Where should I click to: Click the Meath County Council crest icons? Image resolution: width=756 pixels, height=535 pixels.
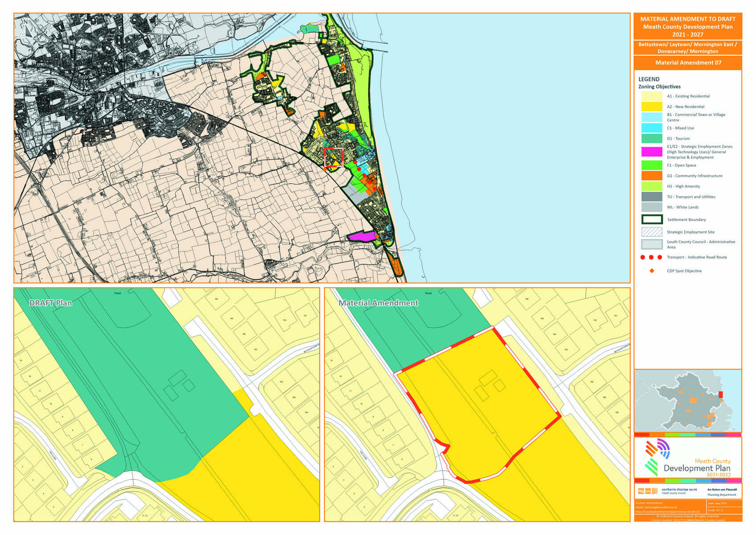point(648,491)
